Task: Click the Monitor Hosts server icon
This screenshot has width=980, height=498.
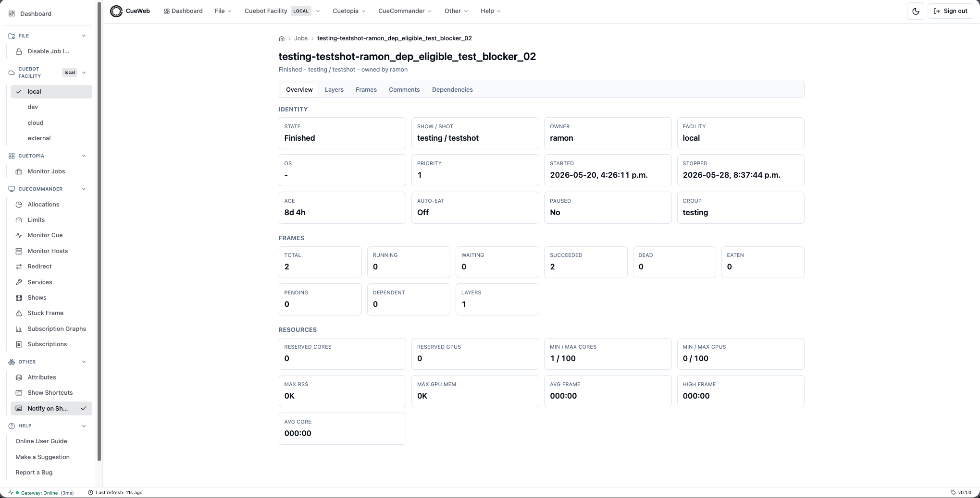Action: click(x=19, y=251)
